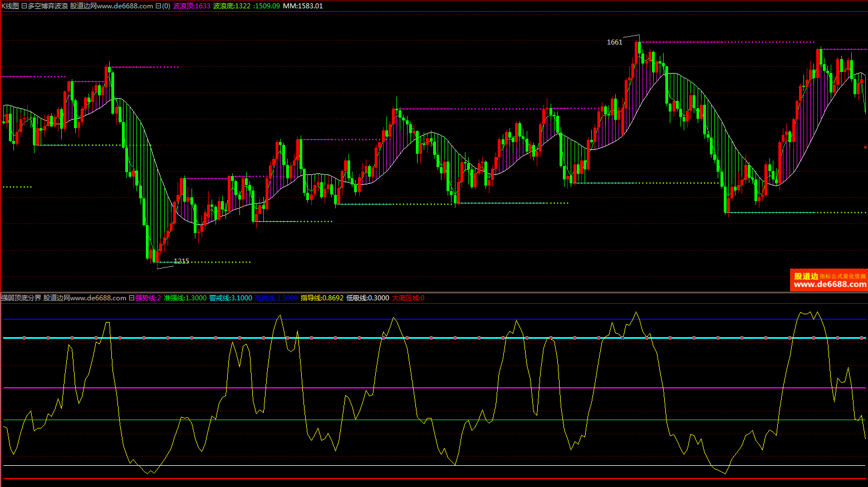Select the yellow 指导线:0.8692 legend entry

322,298
